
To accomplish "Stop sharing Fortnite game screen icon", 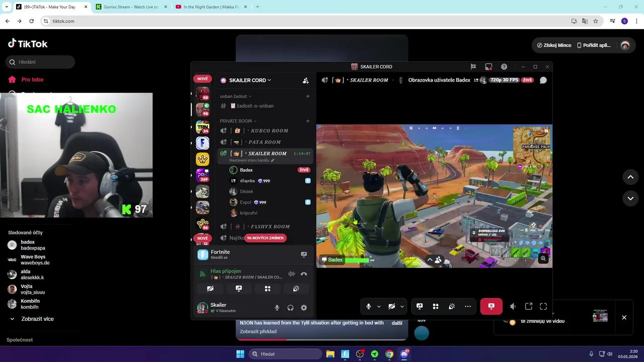I will (x=304, y=254).
